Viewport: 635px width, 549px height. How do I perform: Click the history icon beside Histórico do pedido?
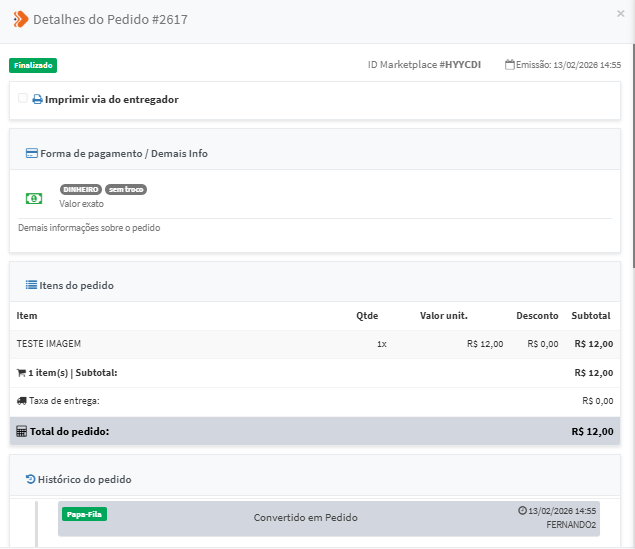tap(31, 479)
